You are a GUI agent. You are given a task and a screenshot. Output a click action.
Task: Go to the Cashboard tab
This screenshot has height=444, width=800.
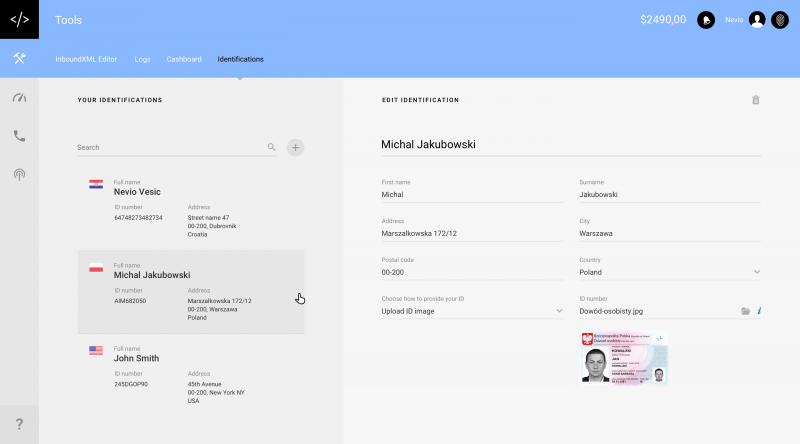coord(184,59)
